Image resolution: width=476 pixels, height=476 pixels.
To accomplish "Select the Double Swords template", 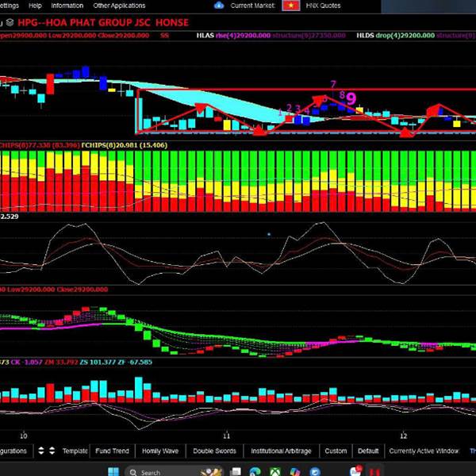I will [x=214, y=451].
